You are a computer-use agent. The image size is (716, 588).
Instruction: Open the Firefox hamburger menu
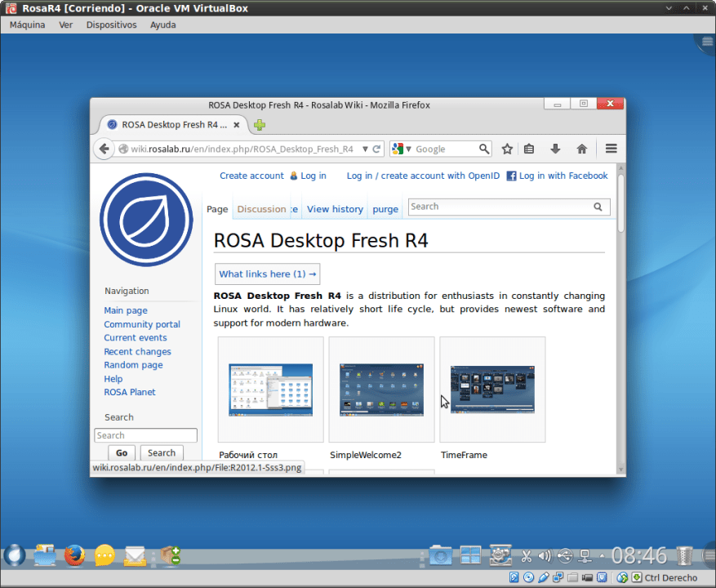point(611,149)
